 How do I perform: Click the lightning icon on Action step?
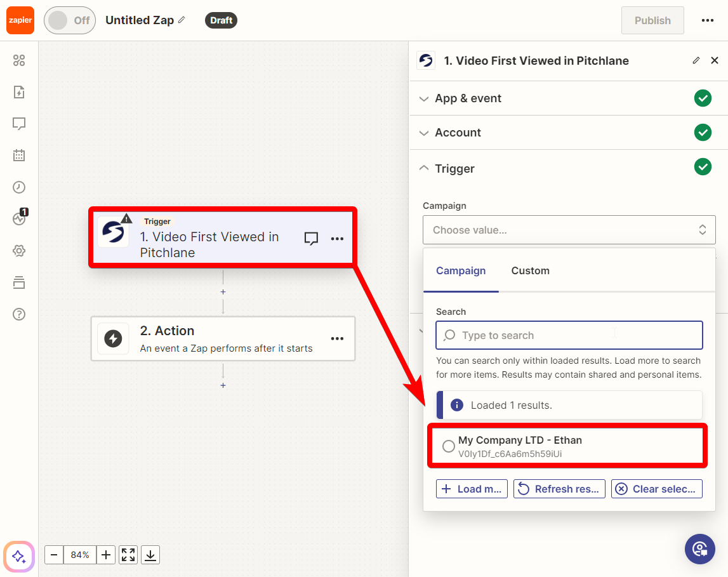[113, 338]
